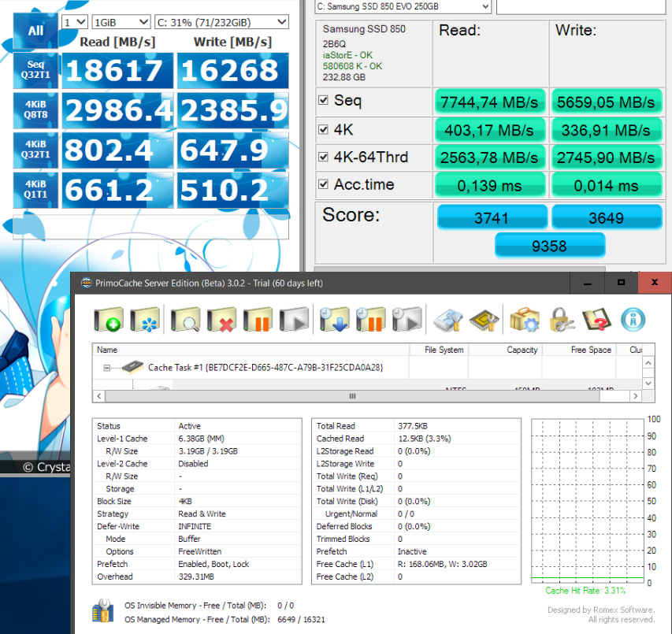The image size is (672, 634).
Task: Click the total score 9358
Action: 550,246
